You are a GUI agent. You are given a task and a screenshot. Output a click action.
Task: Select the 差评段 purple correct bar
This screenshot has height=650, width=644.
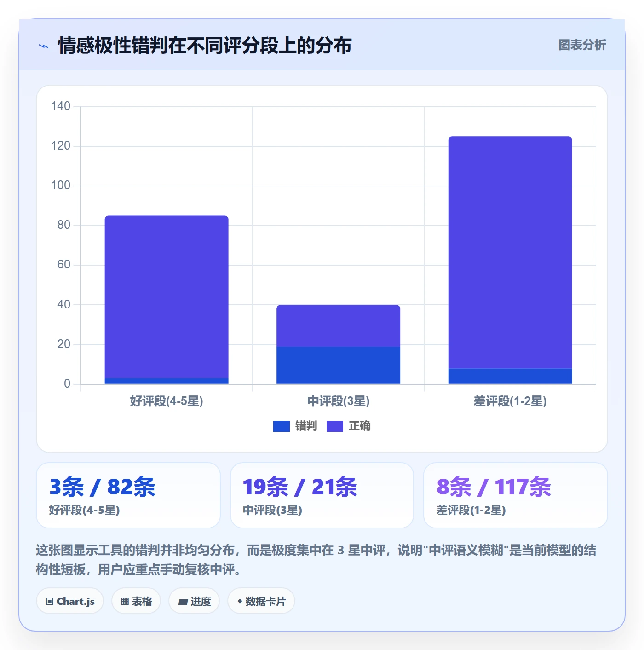(x=510, y=252)
